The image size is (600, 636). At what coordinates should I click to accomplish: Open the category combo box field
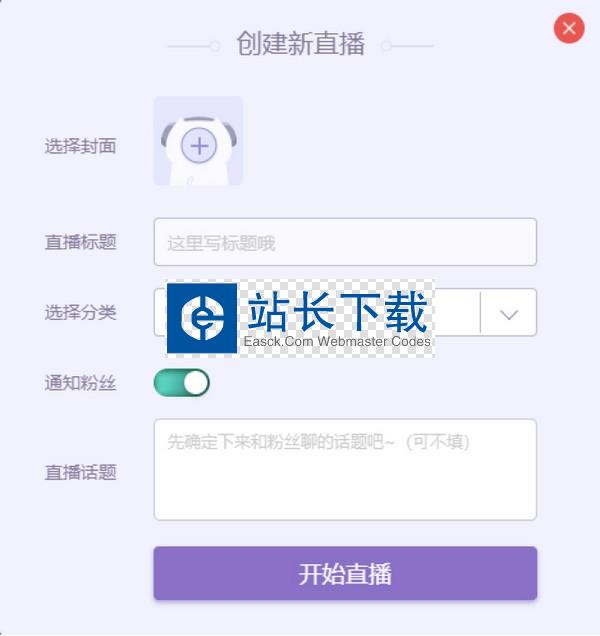click(345, 312)
